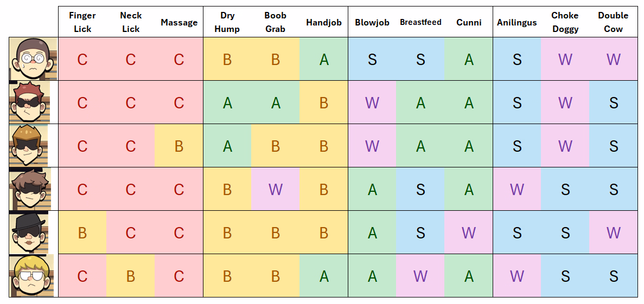Select the Double Cow column header
The image size is (644, 304).
click(x=614, y=22)
